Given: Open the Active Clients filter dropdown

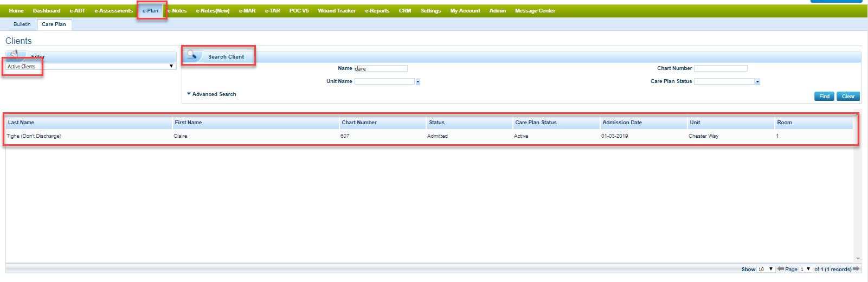Looking at the screenshot, I should tap(91, 66).
